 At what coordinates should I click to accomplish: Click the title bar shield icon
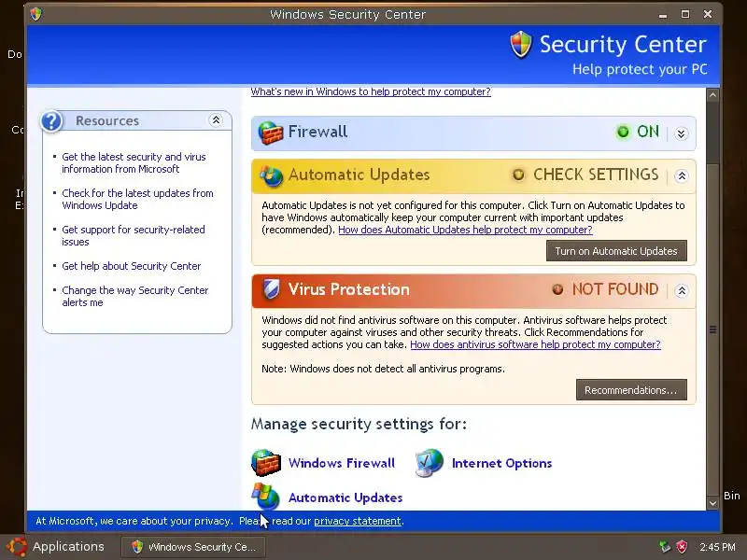click(36, 14)
